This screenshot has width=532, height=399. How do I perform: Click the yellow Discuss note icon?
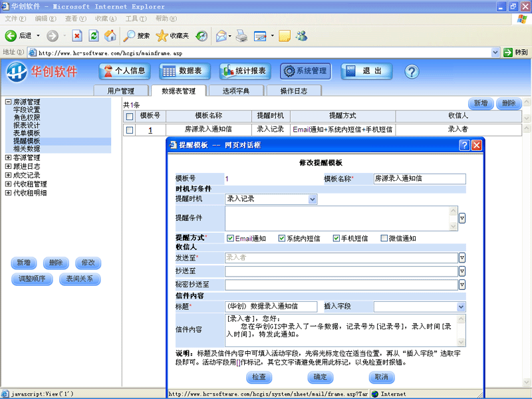click(x=285, y=36)
